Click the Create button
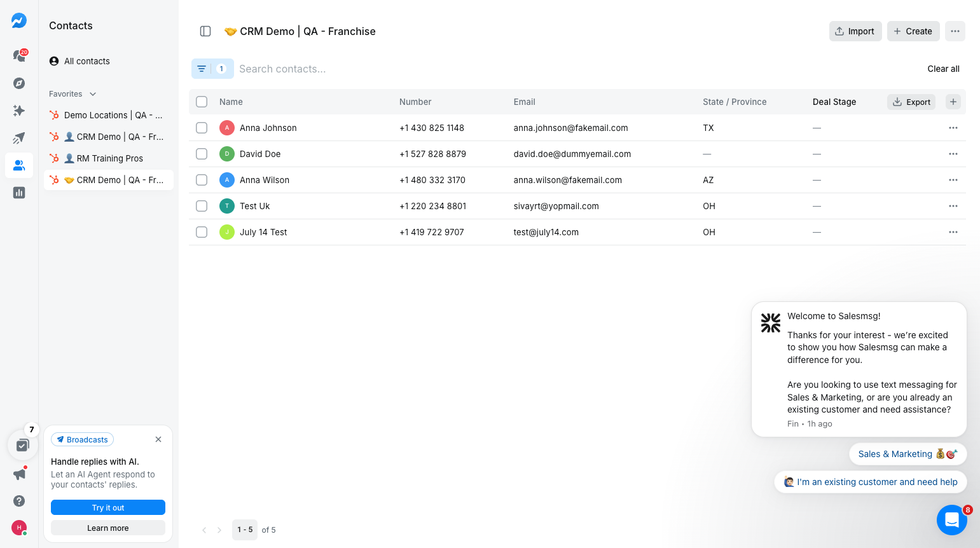The height and width of the screenshot is (548, 980). 913,31
